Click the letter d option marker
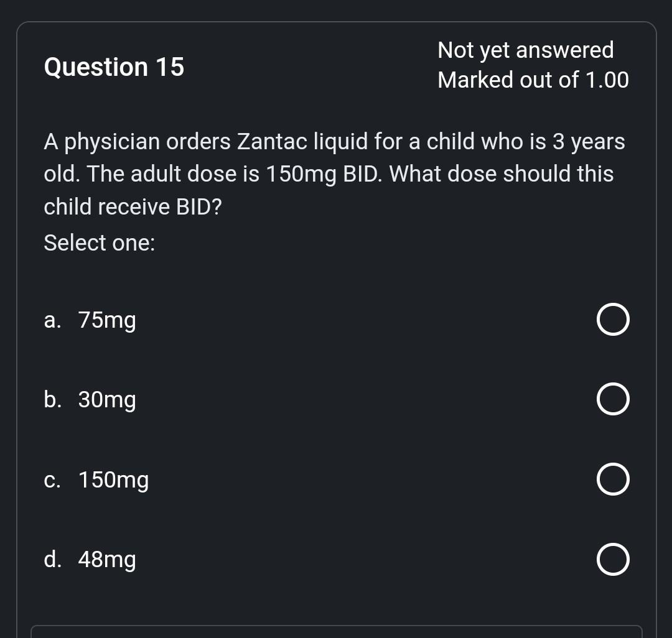This screenshot has height=638, width=672. pyautogui.click(x=52, y=559)
